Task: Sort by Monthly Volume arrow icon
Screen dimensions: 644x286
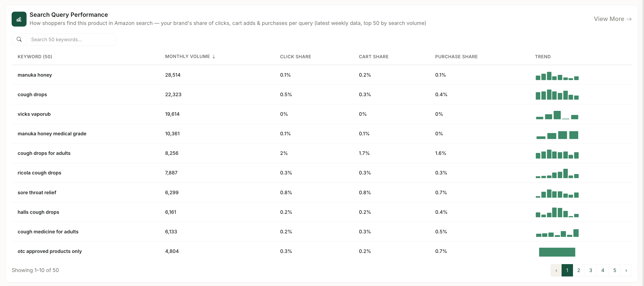Action: tap(214, 57)
